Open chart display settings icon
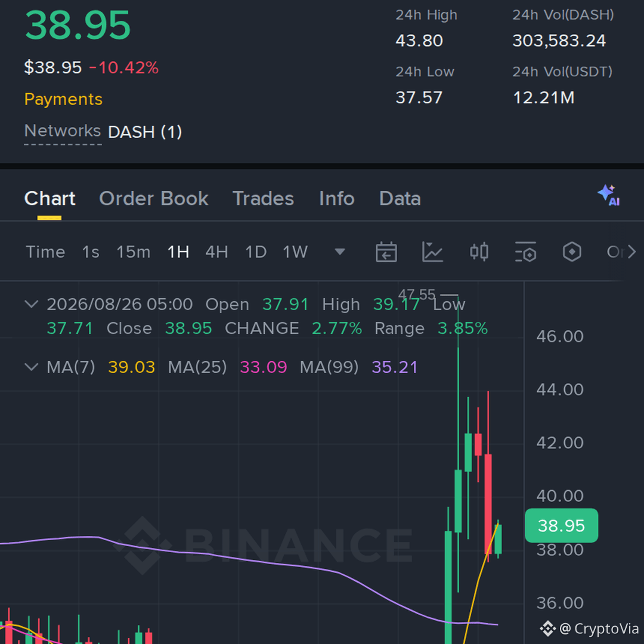The height and width of the screenshot is (644, 644). coord(525,252)
